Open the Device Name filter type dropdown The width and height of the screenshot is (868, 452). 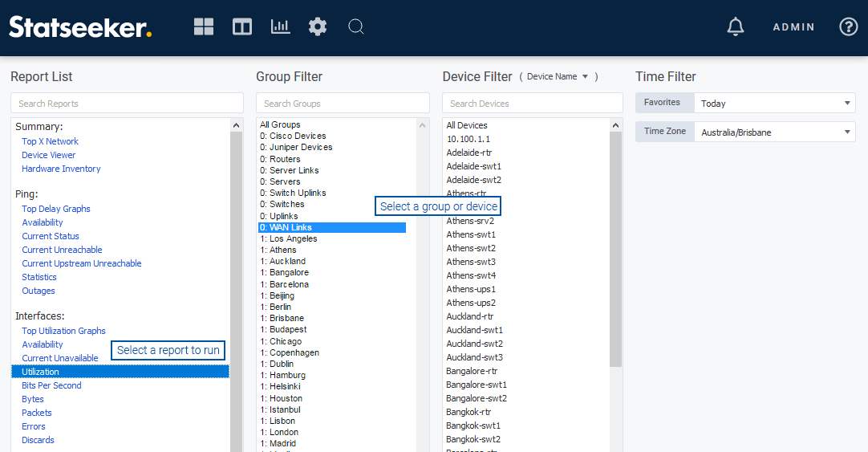click(558, 77)
